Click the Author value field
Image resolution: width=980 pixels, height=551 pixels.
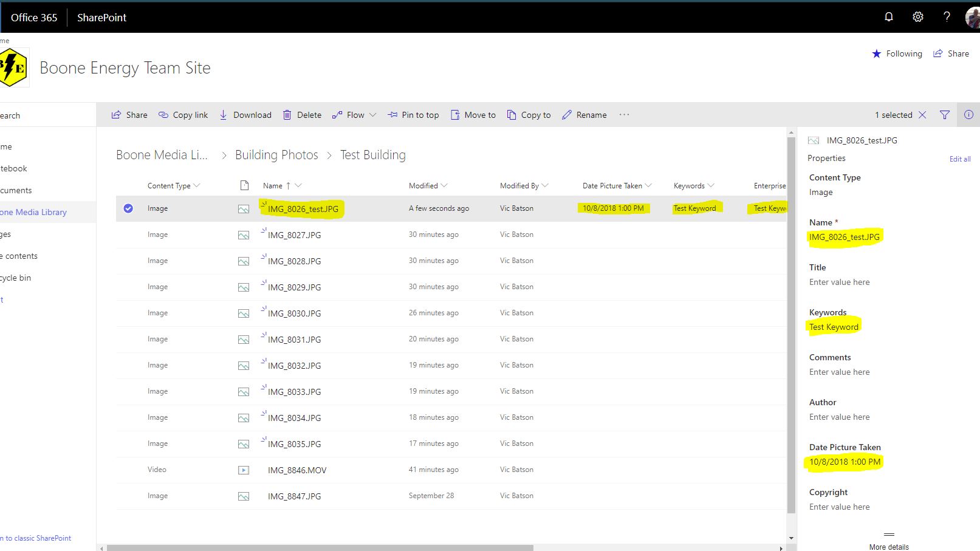pyautogui.click(x=840, y=417)
